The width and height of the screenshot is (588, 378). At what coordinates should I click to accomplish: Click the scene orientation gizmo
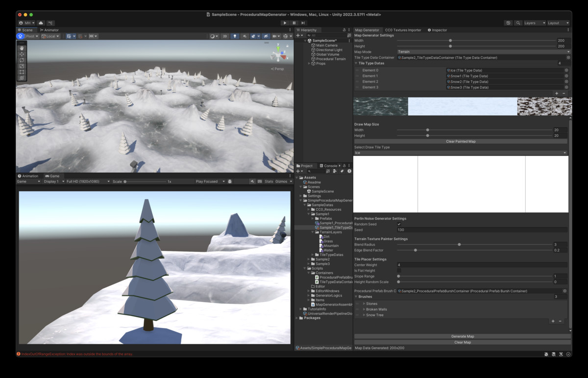(278, 54)
